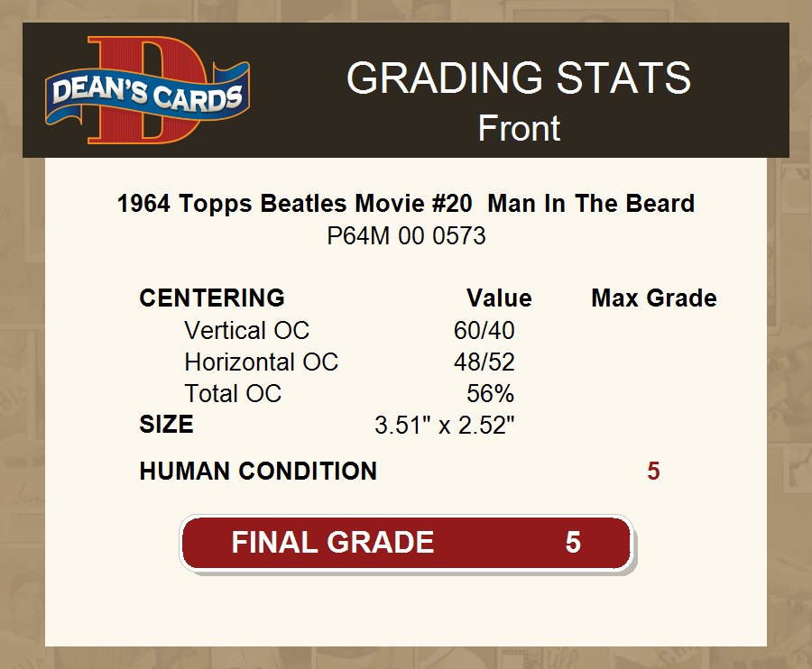Image resolution: width=812 pixels, height=669 pixels.
Task: Select the card ID P64M 00 0573
Action: 406,236
